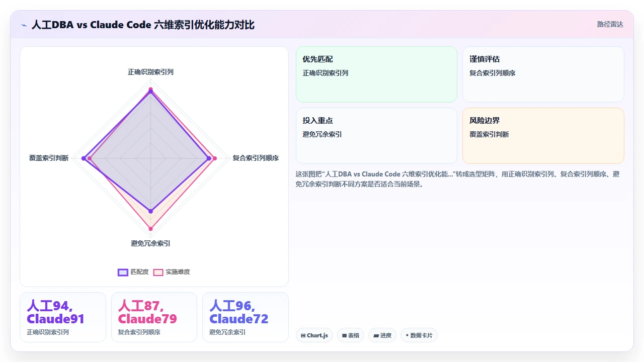This screenshot has height=362, width=644.
Task: Click the purple 匹配度 legend color box
Action: (x=123, y=272)
